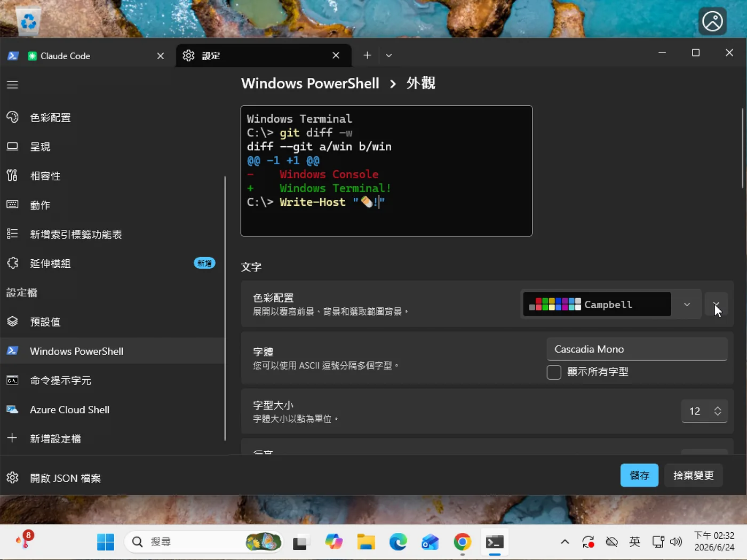Click the settings pane vertical scrollbar
Image resolution: width=747 pixels, height=560 pixels.
coord(742,148)
